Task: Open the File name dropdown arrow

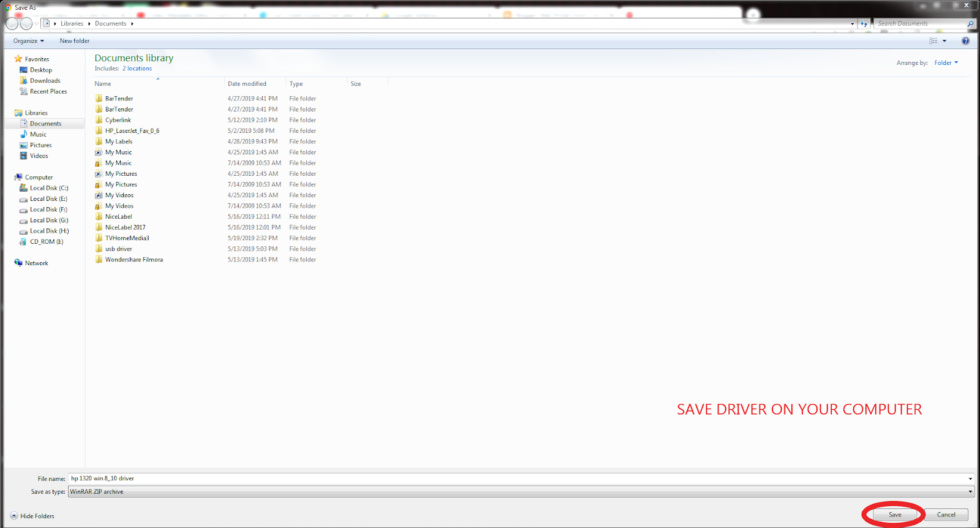Action: 970,479
